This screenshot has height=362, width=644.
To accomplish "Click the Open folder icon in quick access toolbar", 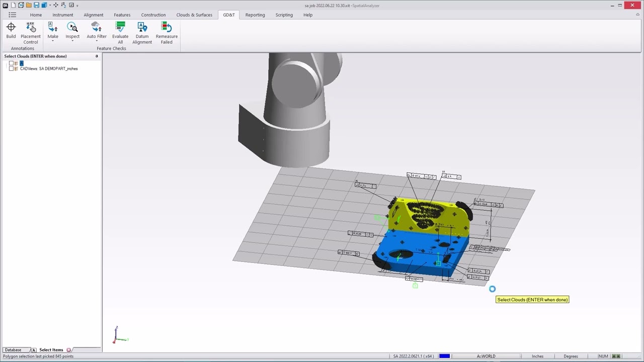I will pos(29,5).
